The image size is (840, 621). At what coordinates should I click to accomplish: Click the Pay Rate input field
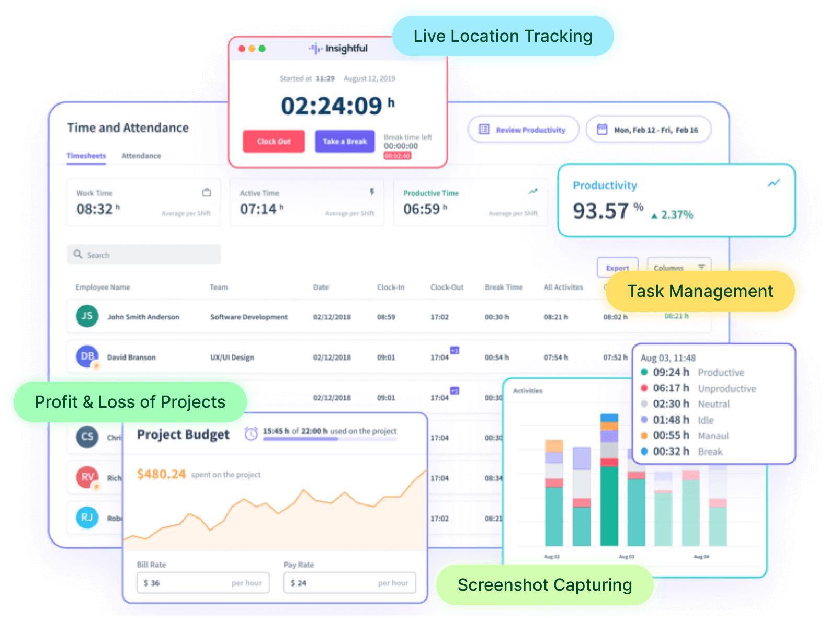pos(349,583)
